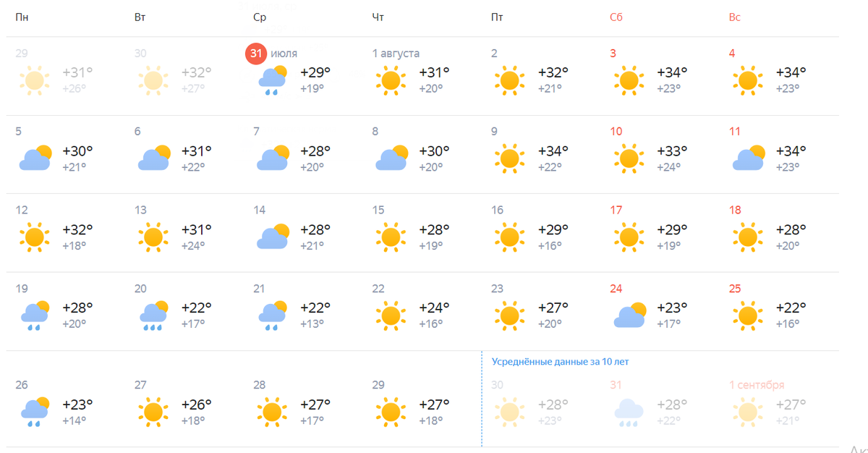Select the sun icon for August 9
This screenshot has height=453, width=868.
509,158
